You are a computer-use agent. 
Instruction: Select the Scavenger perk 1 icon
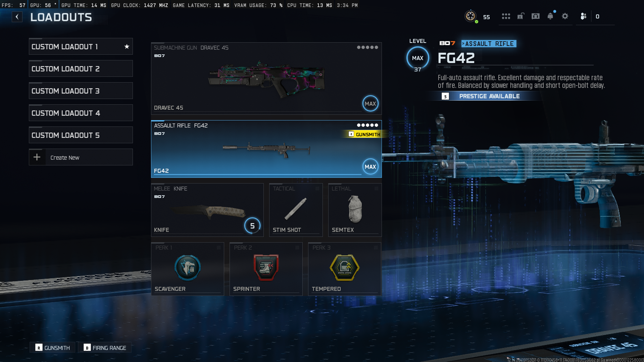[x=188, y=268]
